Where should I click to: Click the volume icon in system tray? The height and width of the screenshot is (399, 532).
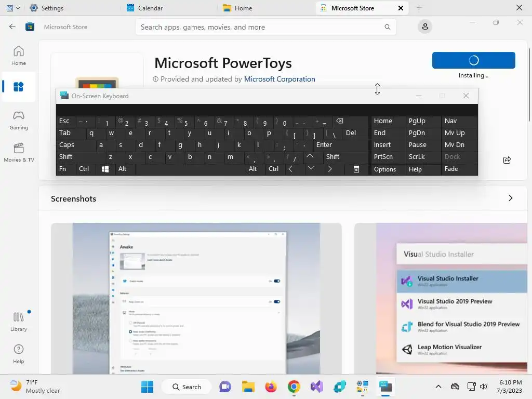tap(484, 387)
